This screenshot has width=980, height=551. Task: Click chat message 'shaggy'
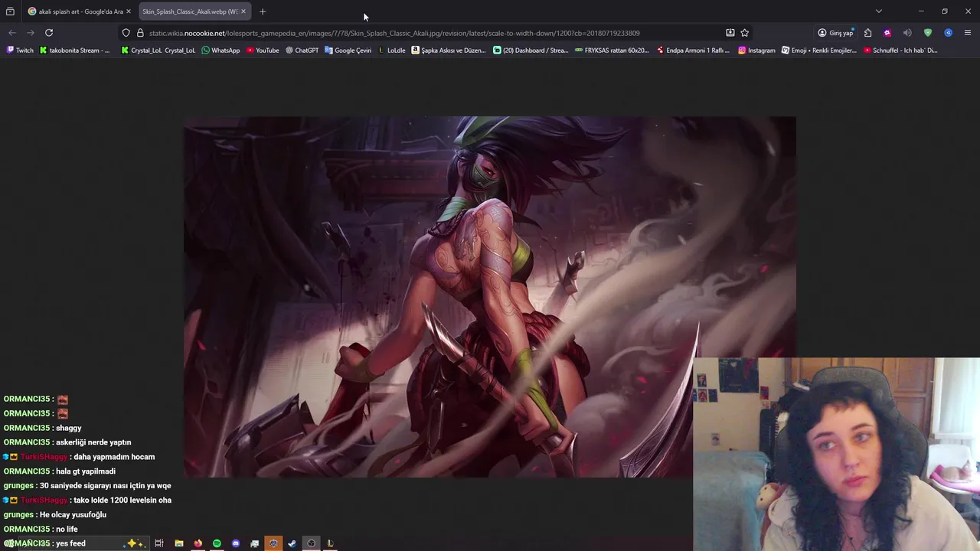tap(69, 428)
